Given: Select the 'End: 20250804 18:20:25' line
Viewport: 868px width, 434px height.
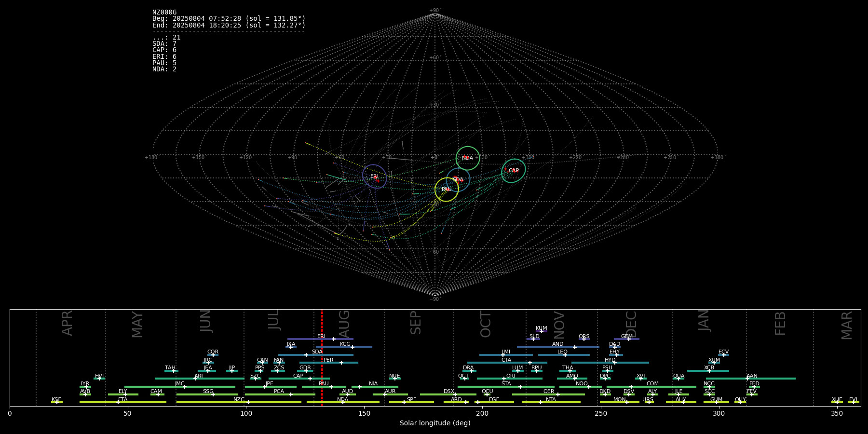Looking at the screenshot, I should coord(229,25).
